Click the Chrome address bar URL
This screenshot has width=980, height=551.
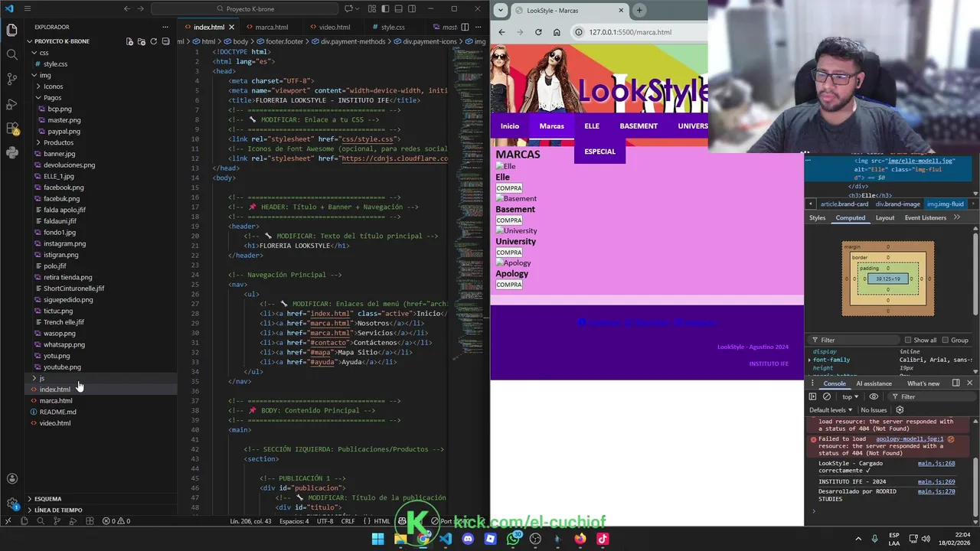630,32
